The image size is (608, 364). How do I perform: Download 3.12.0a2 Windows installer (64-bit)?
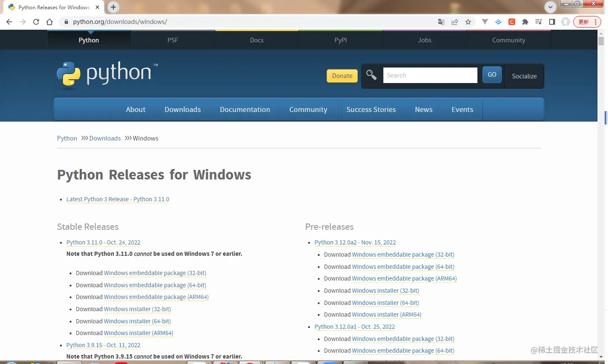(x=385, y=303)
